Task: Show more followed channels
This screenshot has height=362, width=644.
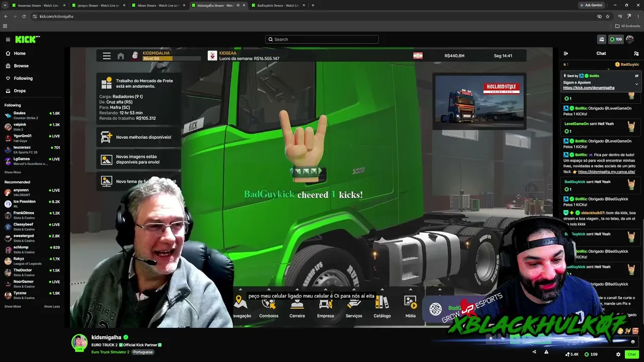Action: point(13,172)
